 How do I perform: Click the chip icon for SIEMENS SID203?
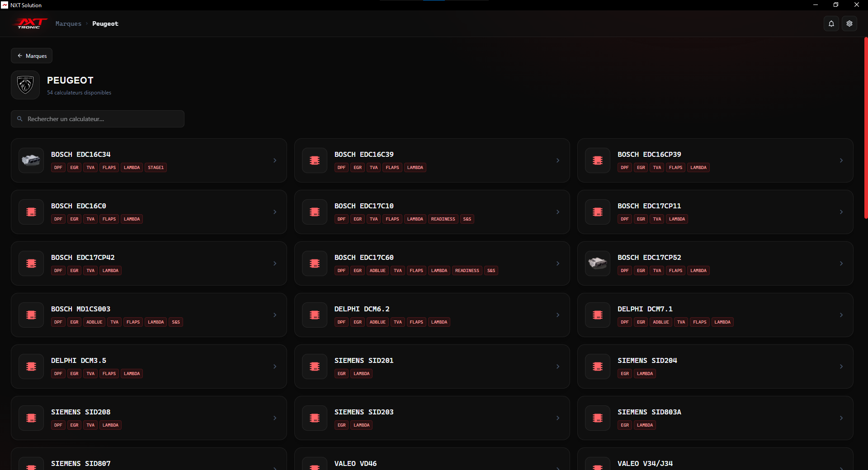pyautogui.click(x=315, y=418)
